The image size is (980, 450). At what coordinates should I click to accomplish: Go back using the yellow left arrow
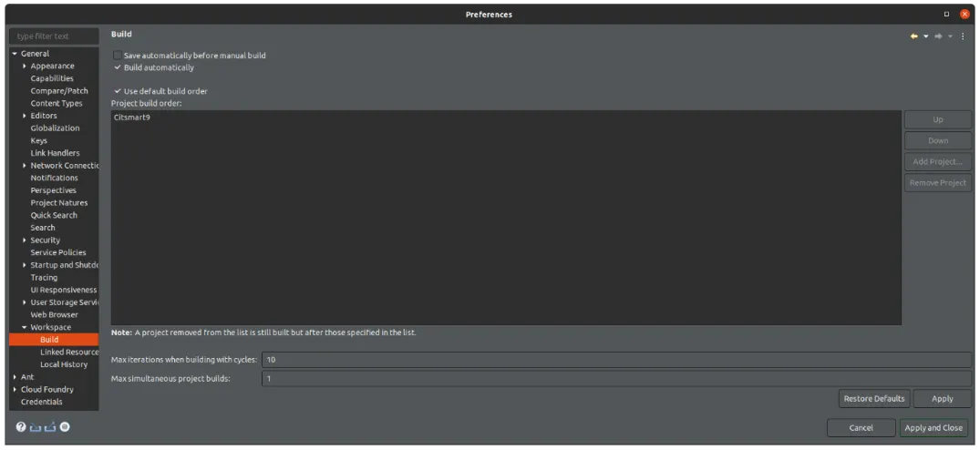913,36
